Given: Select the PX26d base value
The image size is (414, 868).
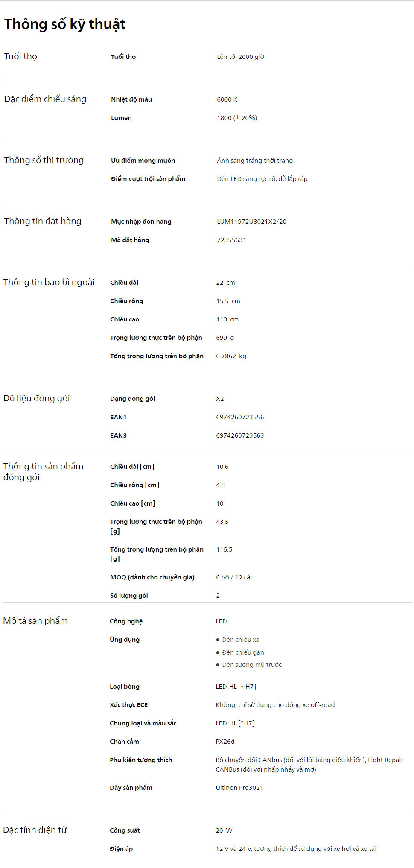Looking at the screenshot, I should pyautogui.click(x=225, y=742).
